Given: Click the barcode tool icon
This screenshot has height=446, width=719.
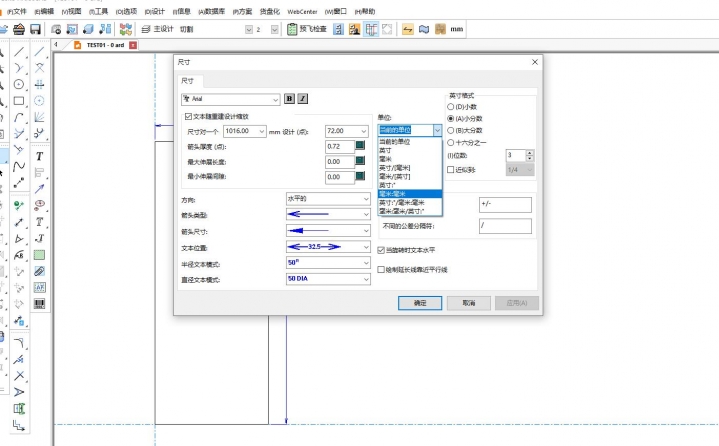Looking at the screenshot, I should click(39, 303).
